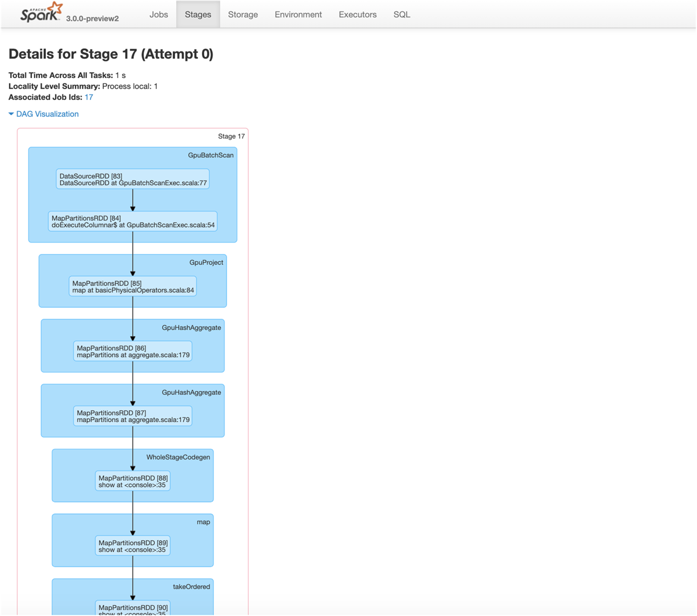Screen dimensions: 697x616
Task: Open the Environment tab
Action: (298, 15)
